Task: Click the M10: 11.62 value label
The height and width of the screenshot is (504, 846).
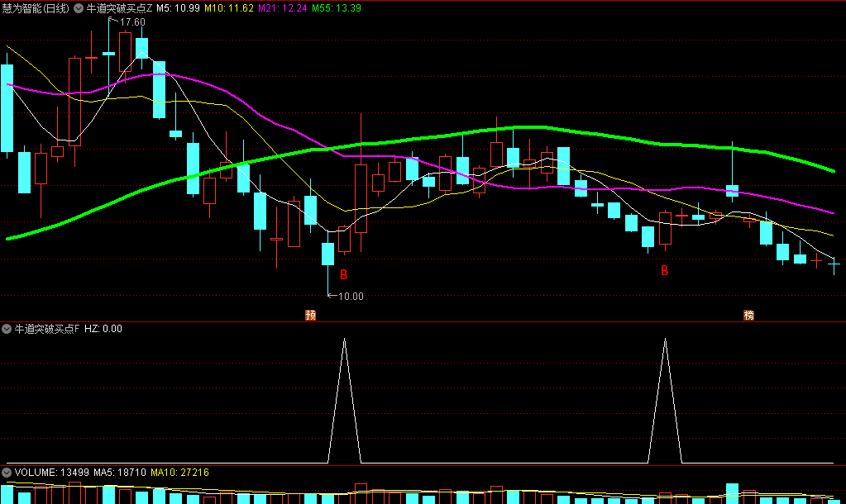Action: (x=229, y=8)
